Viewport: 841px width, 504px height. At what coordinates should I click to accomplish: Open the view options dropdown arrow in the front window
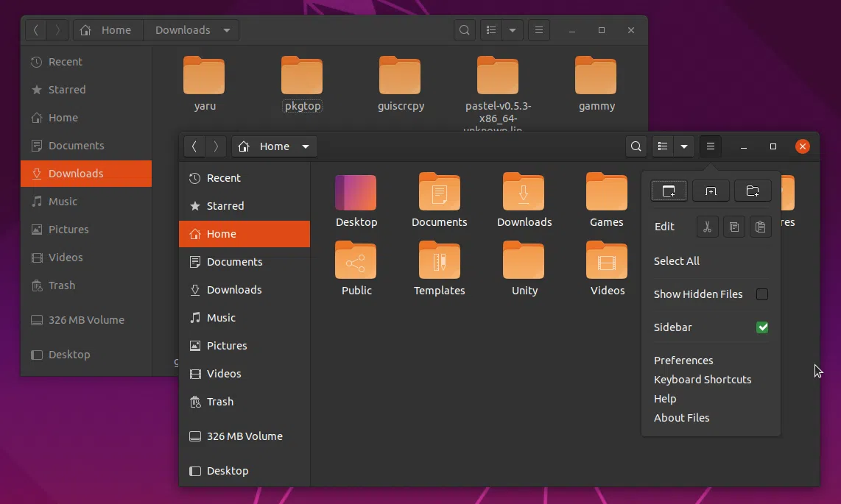click(x=684, y=146)
